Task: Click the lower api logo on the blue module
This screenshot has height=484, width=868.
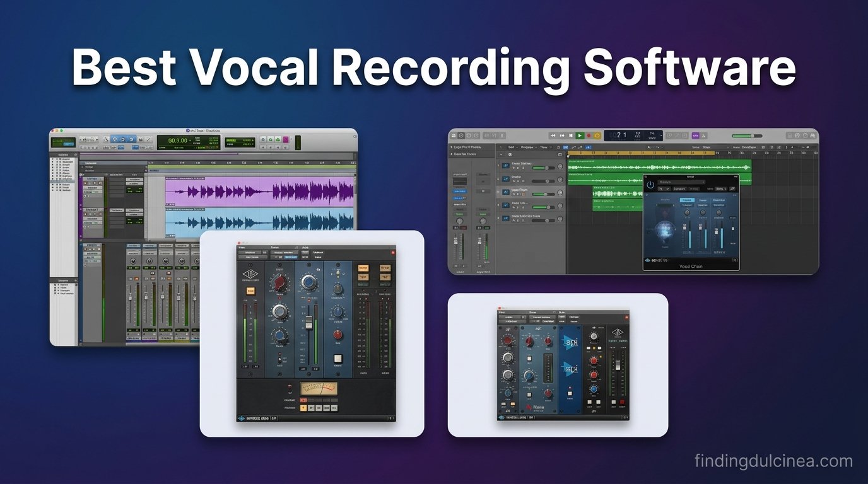Action: coord(570,369)
